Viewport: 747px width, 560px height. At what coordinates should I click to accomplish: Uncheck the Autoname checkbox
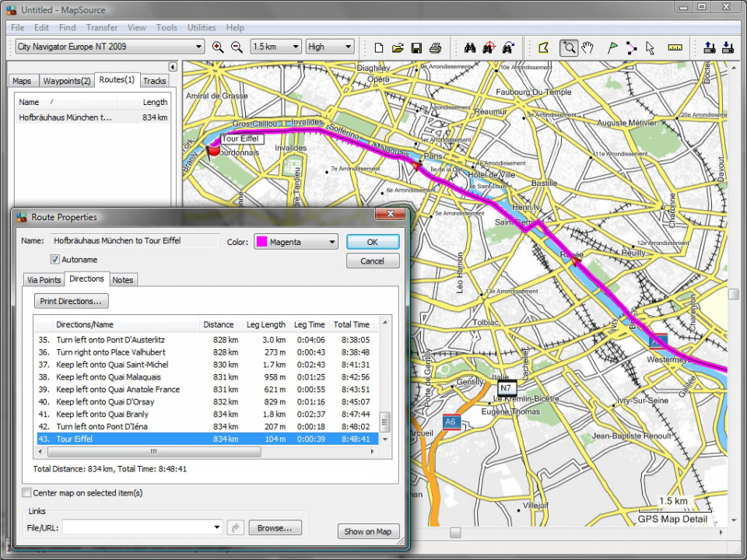click(x=55, y=260)
